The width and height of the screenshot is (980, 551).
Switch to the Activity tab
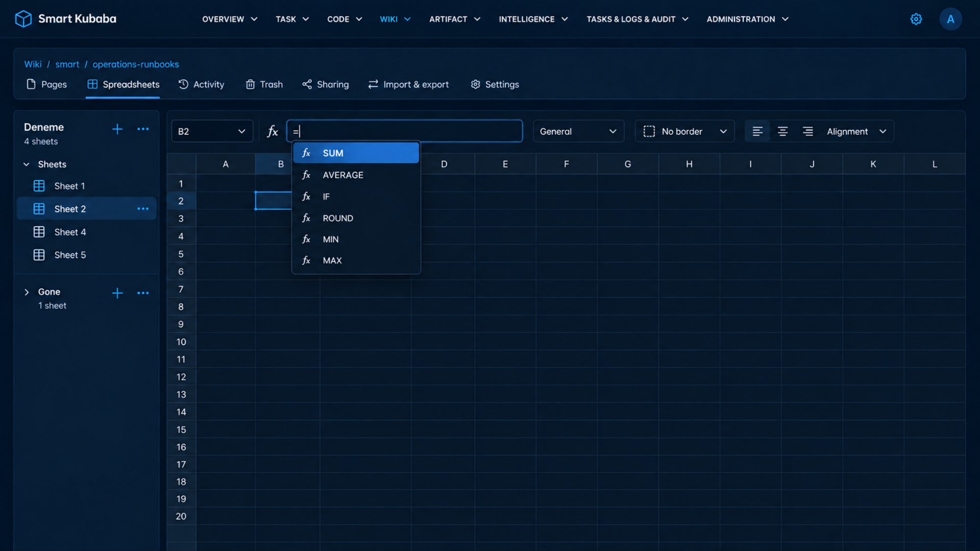[x=201, y=84]
